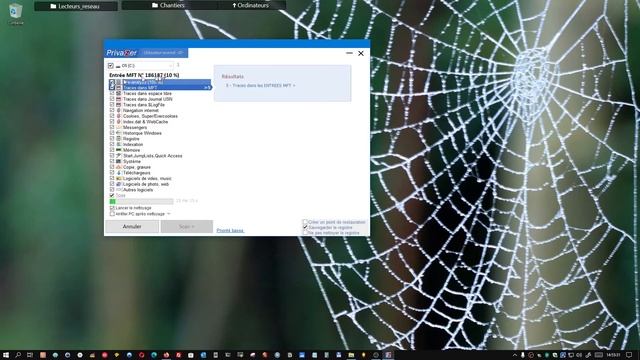Minimize the PrivaZer window
This screenshot has height=360, width=640.
(349, 53)
